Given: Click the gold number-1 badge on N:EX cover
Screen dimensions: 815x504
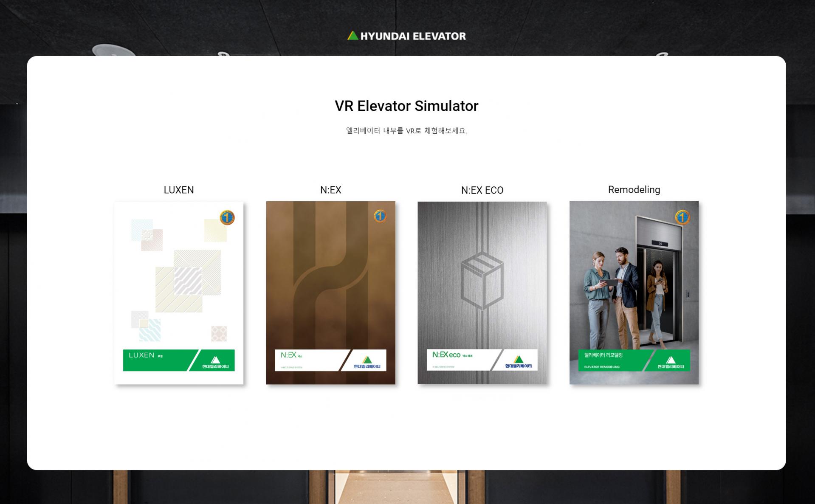Looking at the screenshot, I should coord(380,216).
